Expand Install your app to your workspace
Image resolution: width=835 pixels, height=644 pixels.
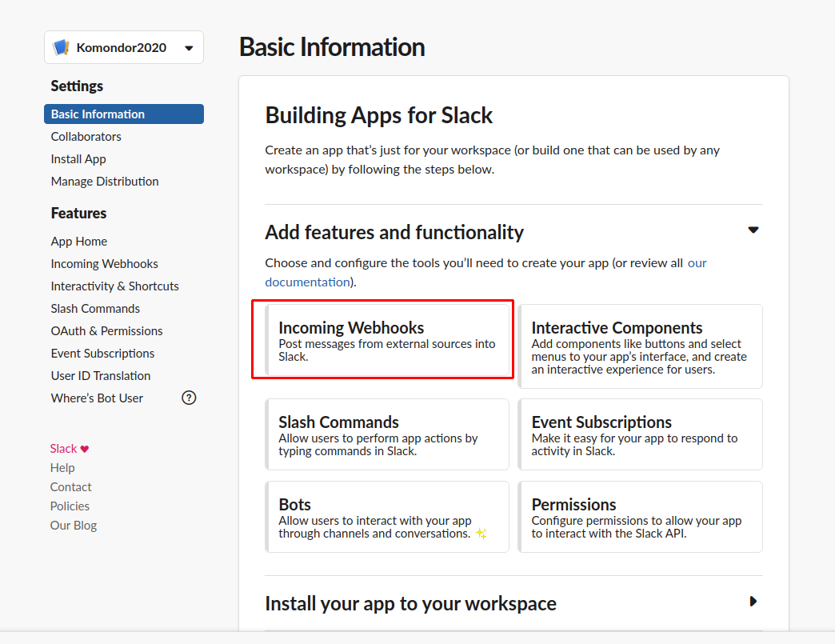[753, 602]
